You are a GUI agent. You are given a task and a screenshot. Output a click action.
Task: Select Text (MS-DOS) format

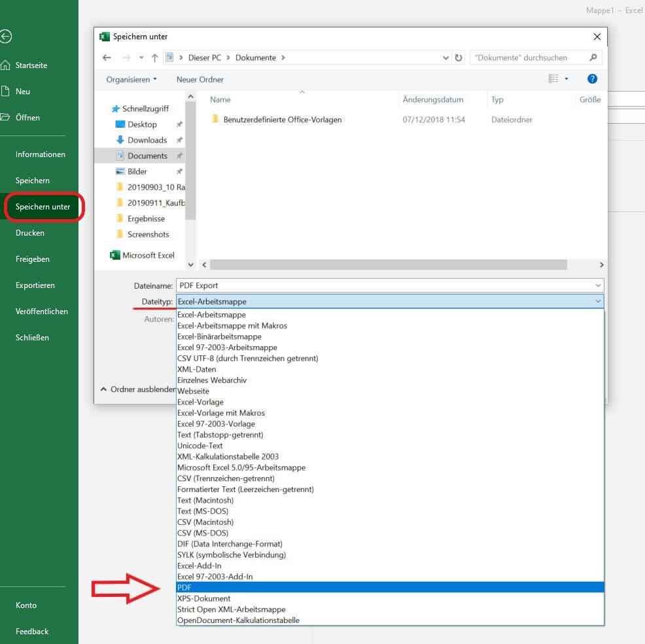pyautogui.click(x=390, y=511)
